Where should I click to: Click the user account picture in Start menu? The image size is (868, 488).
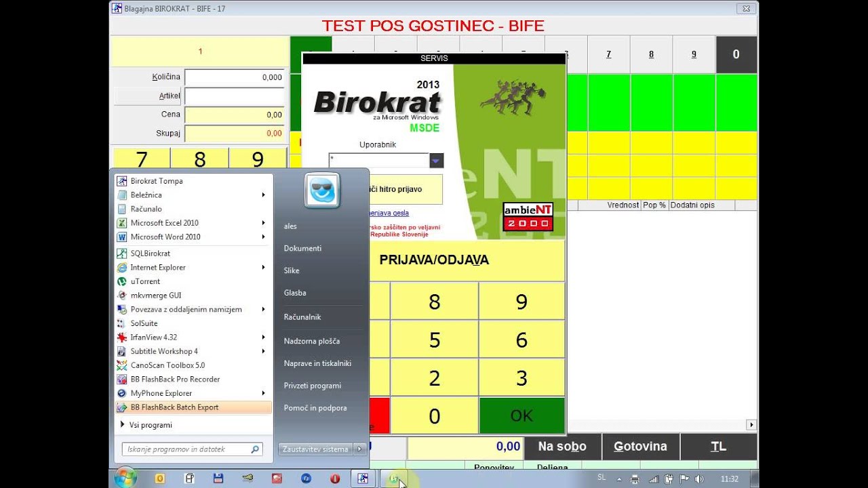322,190
